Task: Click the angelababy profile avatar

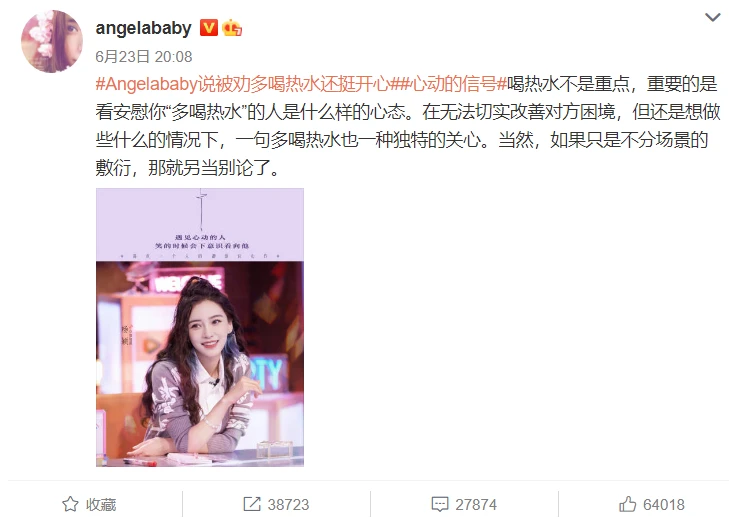Action: pyautogui.click(x=52, y=42)
